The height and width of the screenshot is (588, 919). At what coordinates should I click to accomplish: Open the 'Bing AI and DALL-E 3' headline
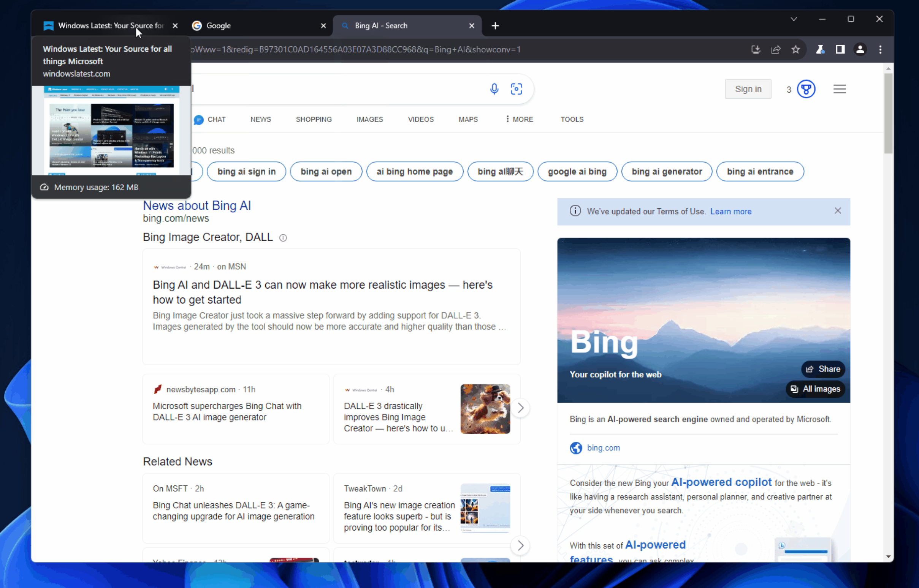323,292
